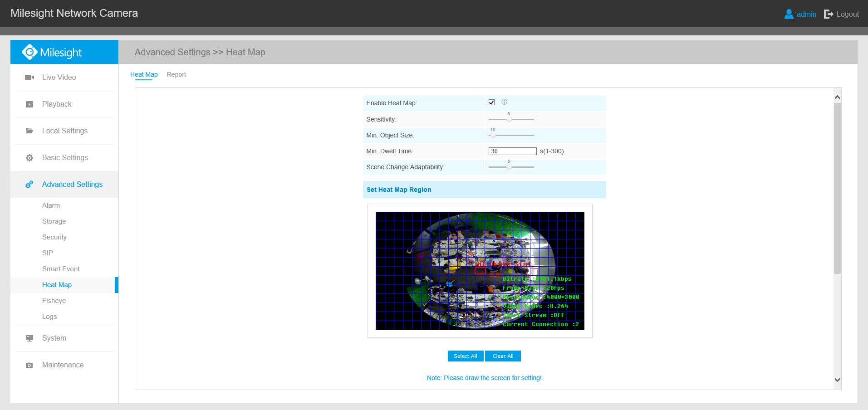The height and width of the screenshot is (410, 868).
Task: Click the Set Heat Map Region header
Action: click(x=484, y=190)
